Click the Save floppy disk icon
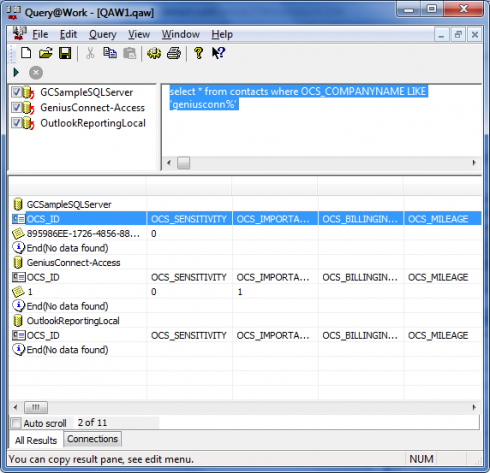This screenshot has width=490, height=473. point(65,53)
